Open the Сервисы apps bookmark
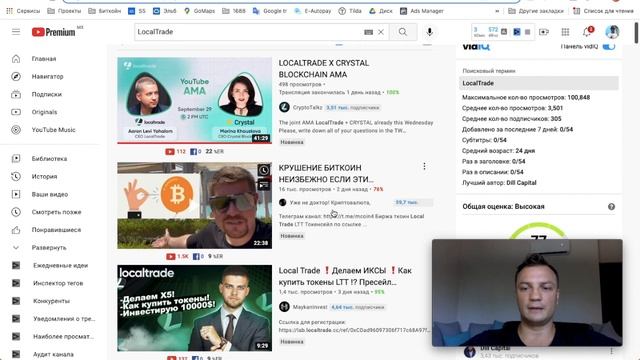 point(23,11)
